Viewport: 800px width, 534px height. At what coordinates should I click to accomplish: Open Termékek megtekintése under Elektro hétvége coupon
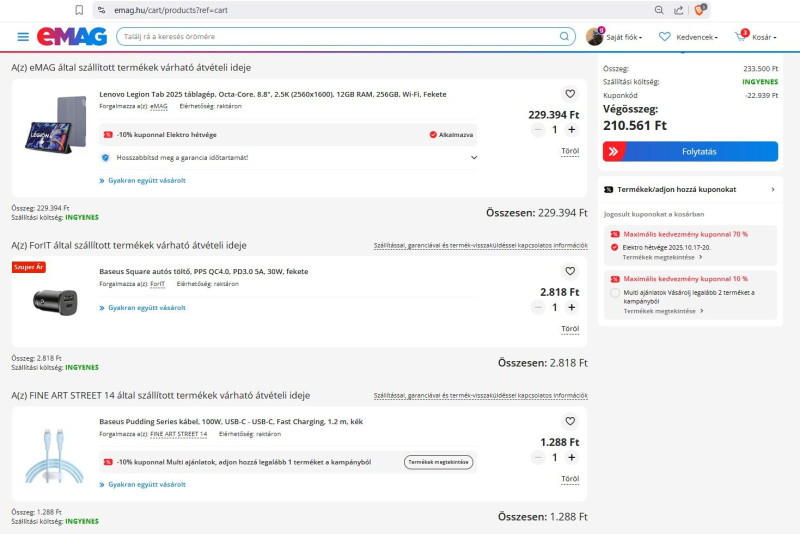pyautogui.click(x=662, y=258)
